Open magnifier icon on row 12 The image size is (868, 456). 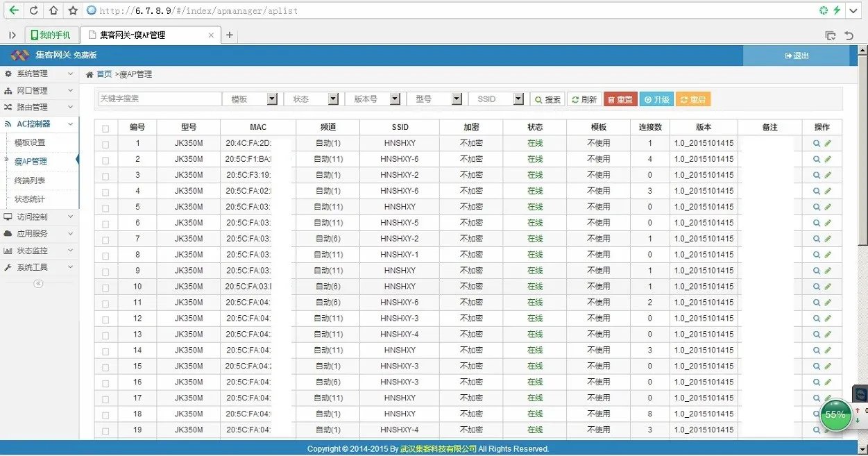(x=817, y=319)
